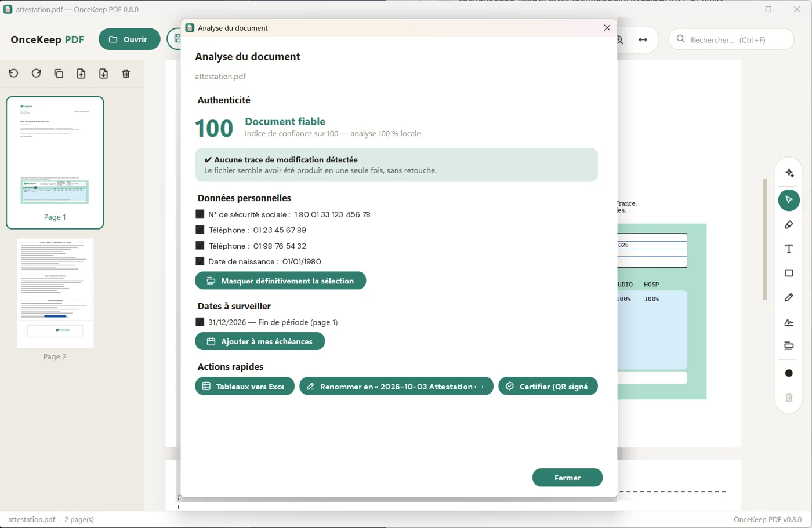The width and height of the screenshot is (812, 528).
Task: Click the add page icon
Action: (81, 74)
